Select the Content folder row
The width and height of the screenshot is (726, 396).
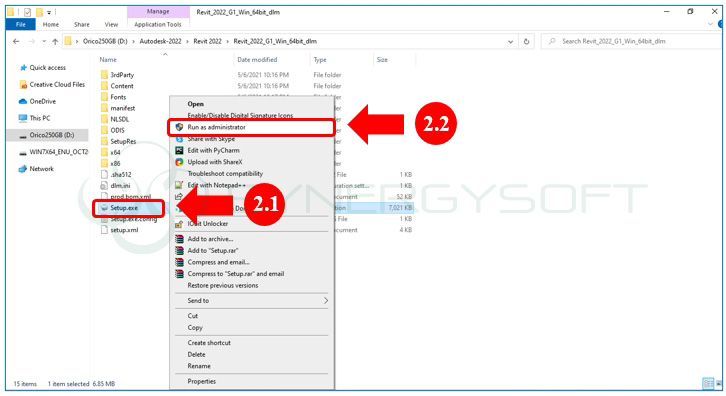pos(122,86)
